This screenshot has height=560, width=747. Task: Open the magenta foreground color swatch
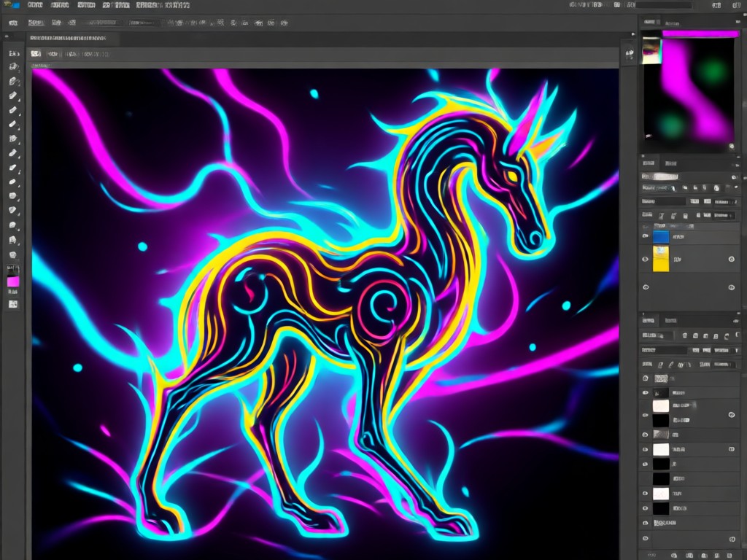pyautogui.click(x=13, y=281)
